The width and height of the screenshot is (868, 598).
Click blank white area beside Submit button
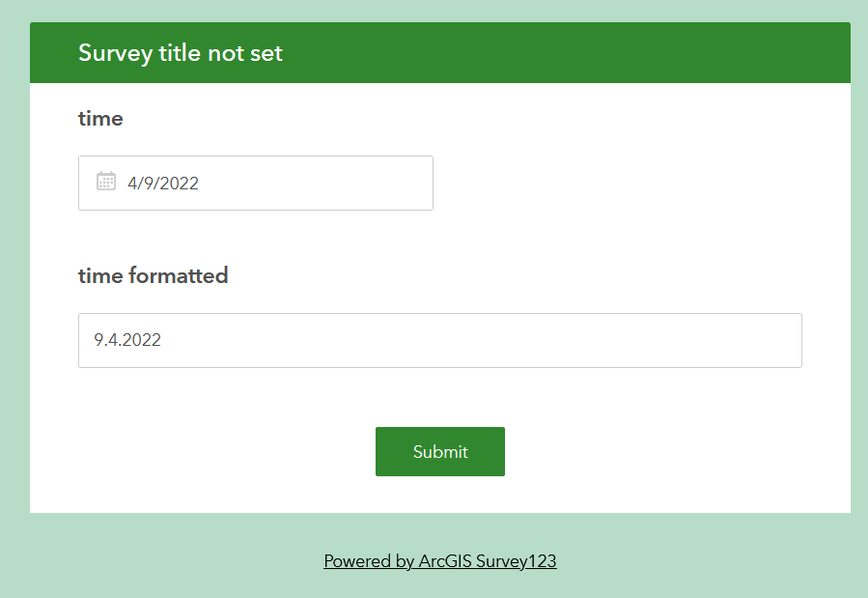tap(657, 451)
